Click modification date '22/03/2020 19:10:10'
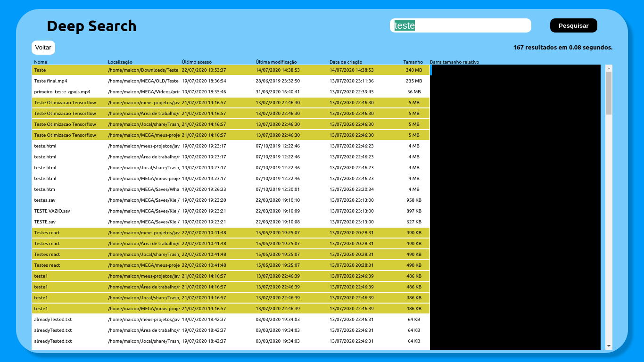Viewport: 644px width, 362px height. [278, 200]
